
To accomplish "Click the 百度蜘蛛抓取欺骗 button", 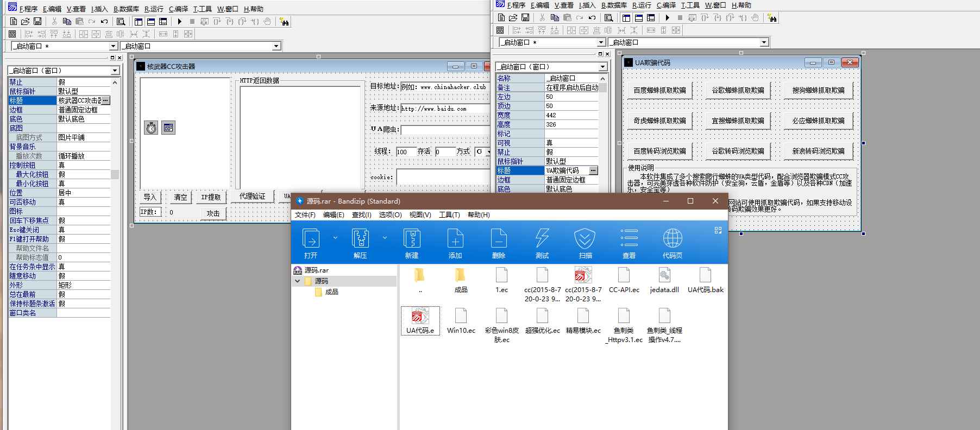I will click(659, 90).
